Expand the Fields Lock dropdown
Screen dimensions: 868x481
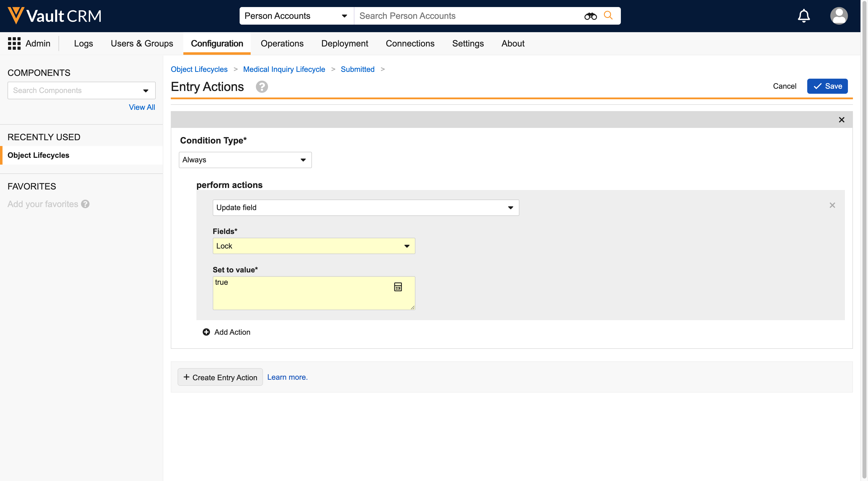(314, 246)
